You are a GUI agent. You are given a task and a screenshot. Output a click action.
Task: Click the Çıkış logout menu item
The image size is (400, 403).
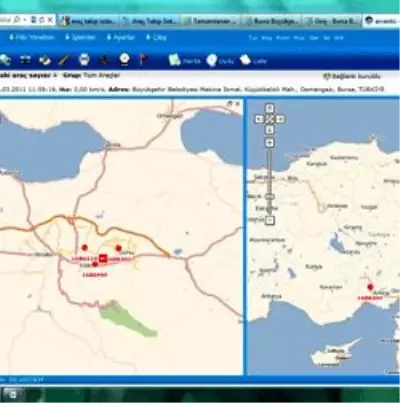click(156, 37)
